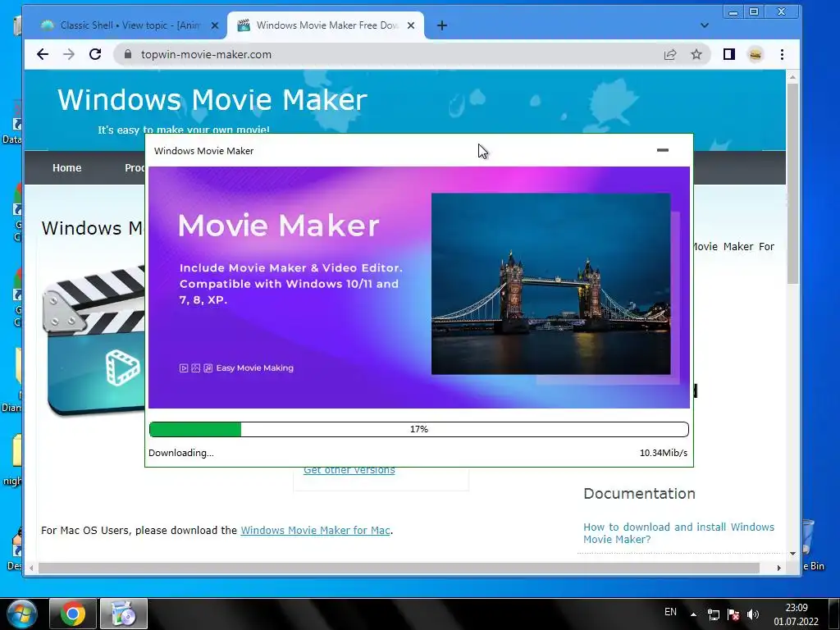Go forward in Chrome
The width and height of the screenshot is (840, 630).
point(69,54)
